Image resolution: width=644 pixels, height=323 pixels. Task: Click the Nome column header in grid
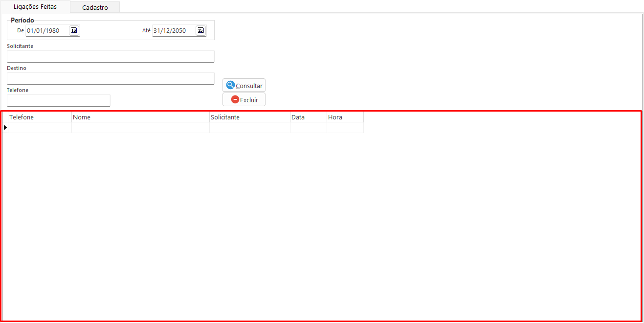[140, 117]
